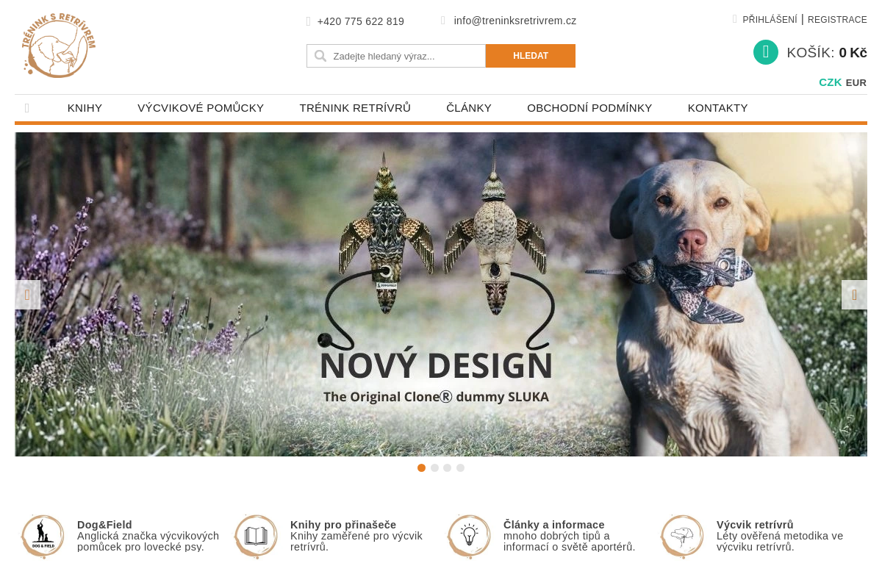Go to previous slide in banner
Image resolution: width=882 pixels, height=588 pixels.
[x=27, y=295]
